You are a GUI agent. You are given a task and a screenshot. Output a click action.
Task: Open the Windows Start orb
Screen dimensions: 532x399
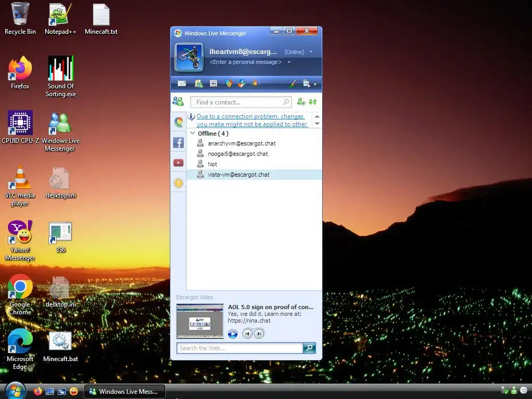[x=15, y=391]
